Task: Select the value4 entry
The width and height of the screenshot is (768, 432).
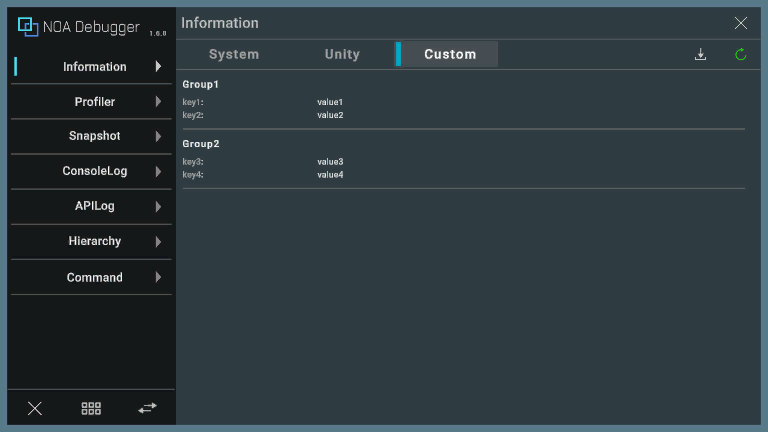Action: click(x=330, y=175)
